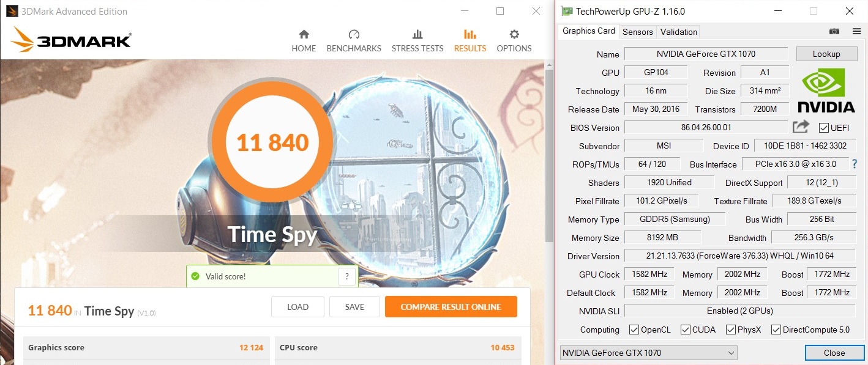
Task: Open the GPU selection dropdown in GPU-Z
Action: pyautogui.click(x=648, y=353)
